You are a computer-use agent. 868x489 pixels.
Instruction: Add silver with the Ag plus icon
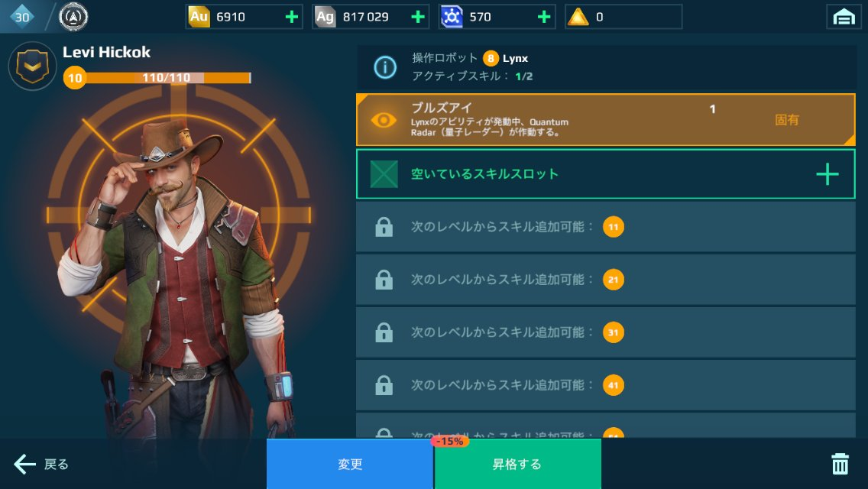click(418, 17)
